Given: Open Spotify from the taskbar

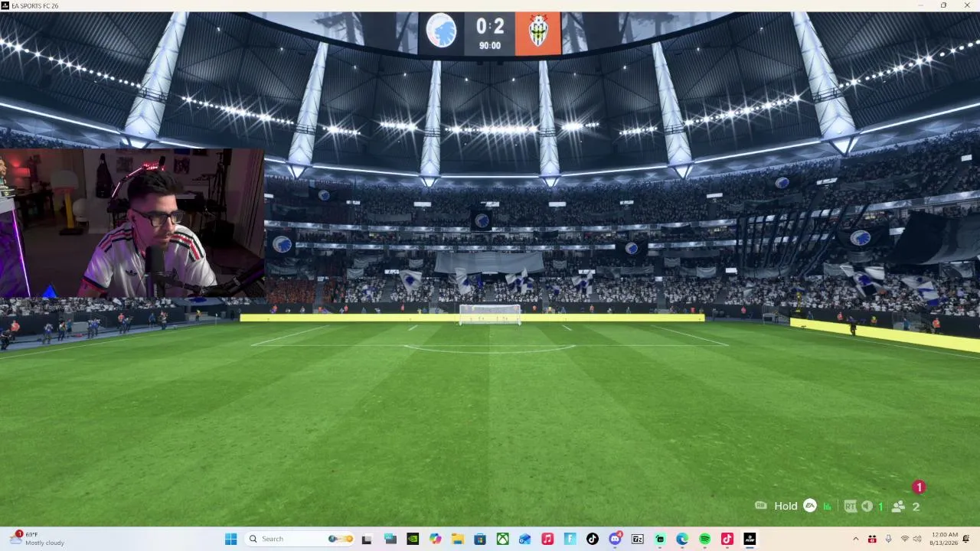Looking at the screenshot, I should (x=704, y=539).
